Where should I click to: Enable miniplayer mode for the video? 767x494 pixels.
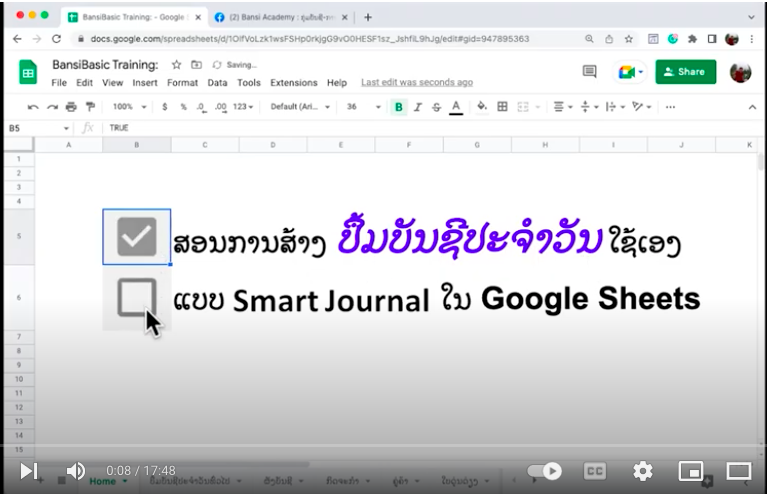pyautogui.click(x=691, y=471)
